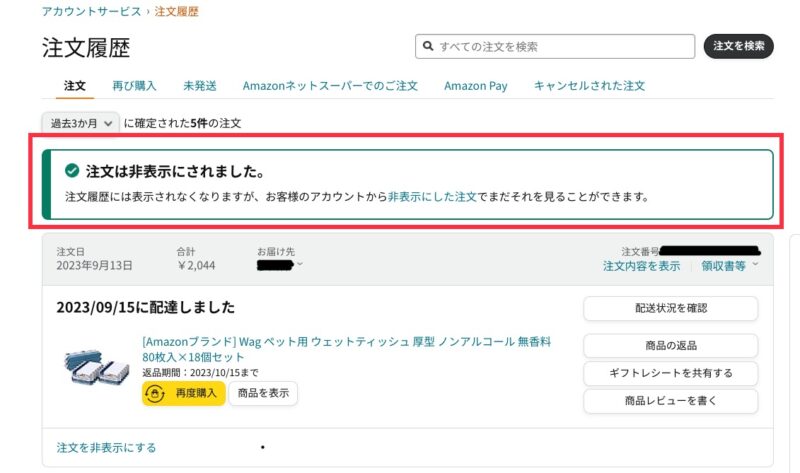
Task: Click the に確定された5件の注文 count text
Action: pos(182,123)
